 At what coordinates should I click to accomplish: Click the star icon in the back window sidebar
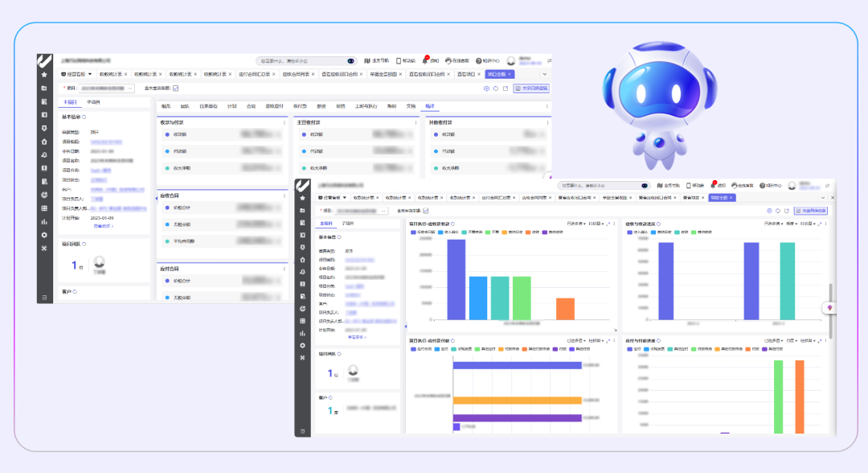click(44, 75)
